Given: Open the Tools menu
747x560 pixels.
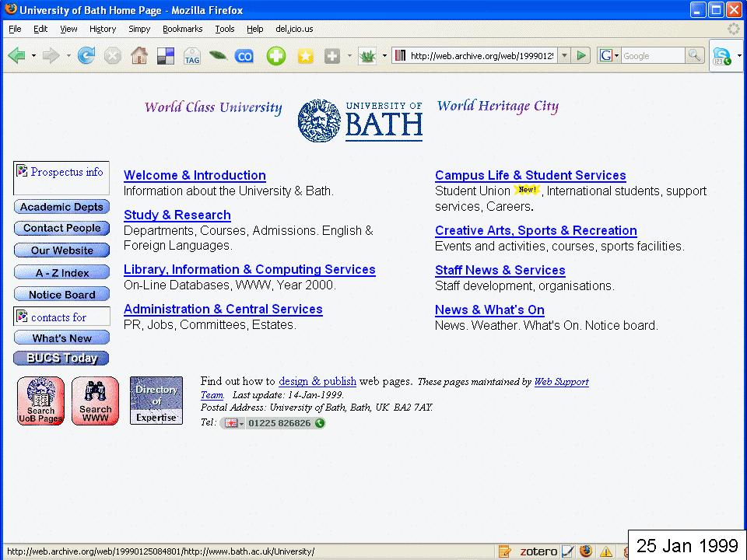Looking at the screenshot, I should [x=225, y=29].
